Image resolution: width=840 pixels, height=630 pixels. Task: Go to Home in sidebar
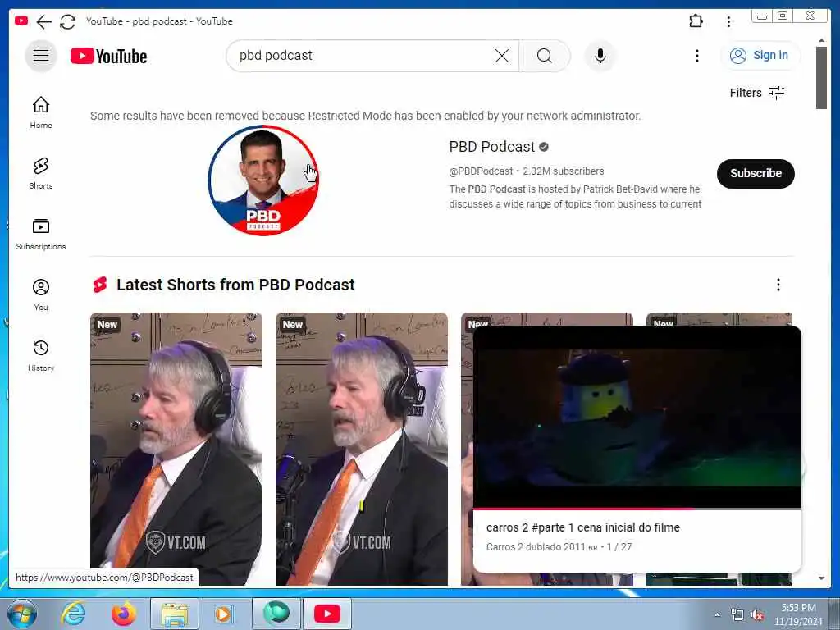tap(41, 112)
